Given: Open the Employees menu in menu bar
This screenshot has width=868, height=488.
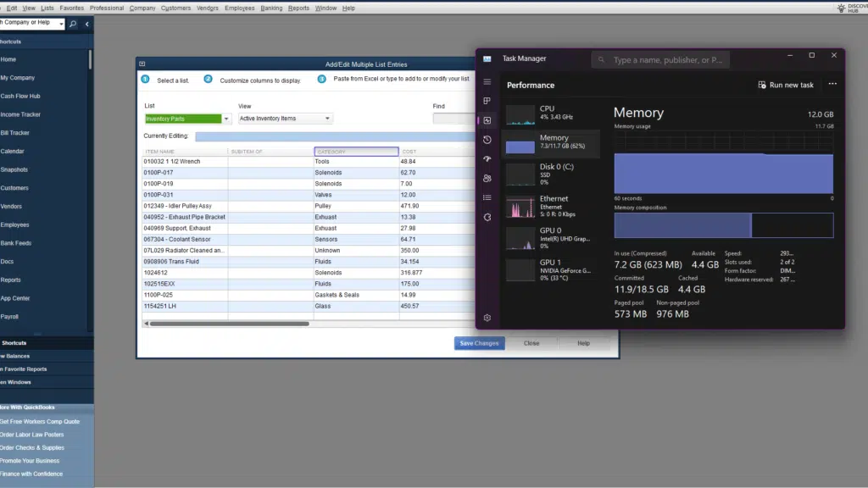Looking at the screenshot, I should click(240, 8).
